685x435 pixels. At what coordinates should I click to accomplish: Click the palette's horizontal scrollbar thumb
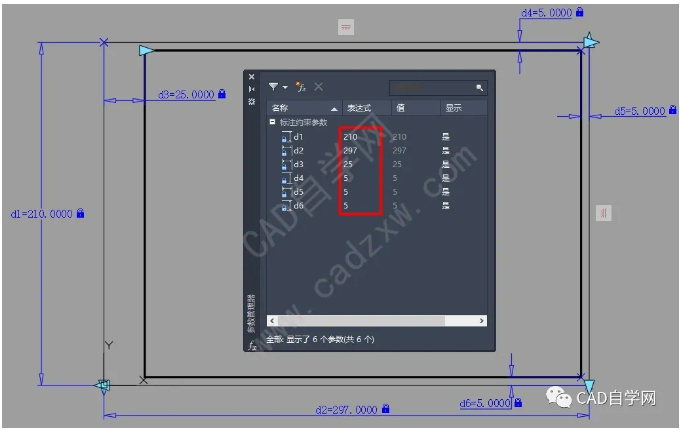click(x=361, y=321)
